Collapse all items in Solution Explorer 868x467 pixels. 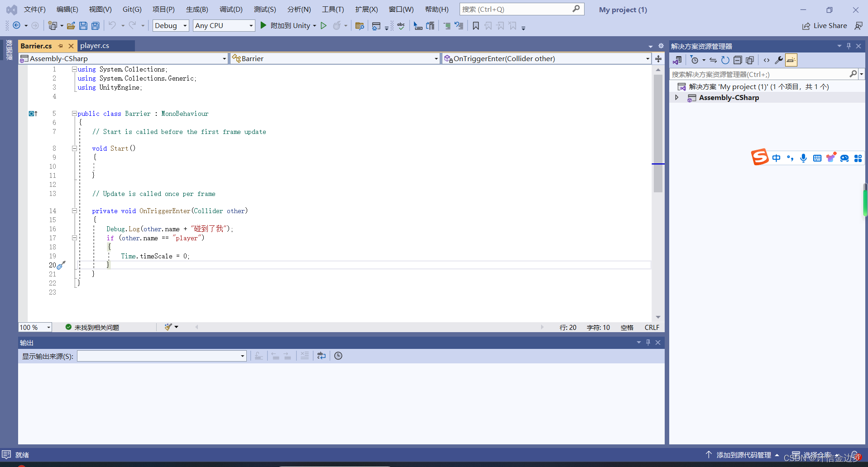click(x=738, y=60)
